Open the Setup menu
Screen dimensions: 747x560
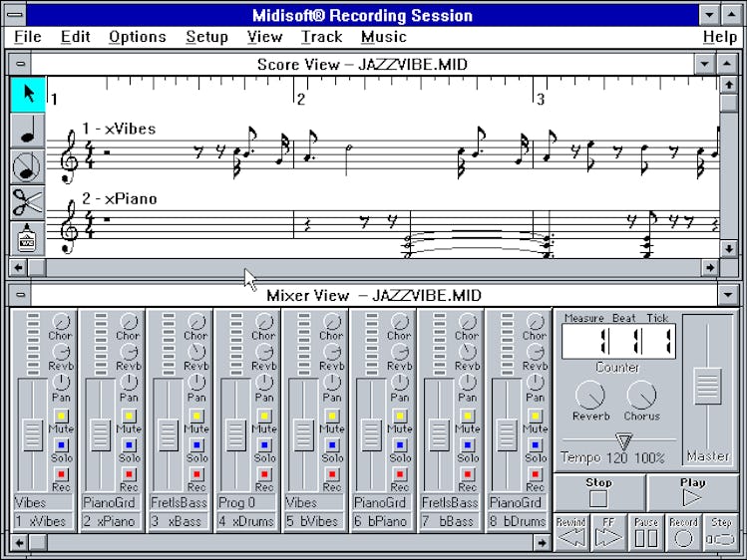tap(206, 37)
